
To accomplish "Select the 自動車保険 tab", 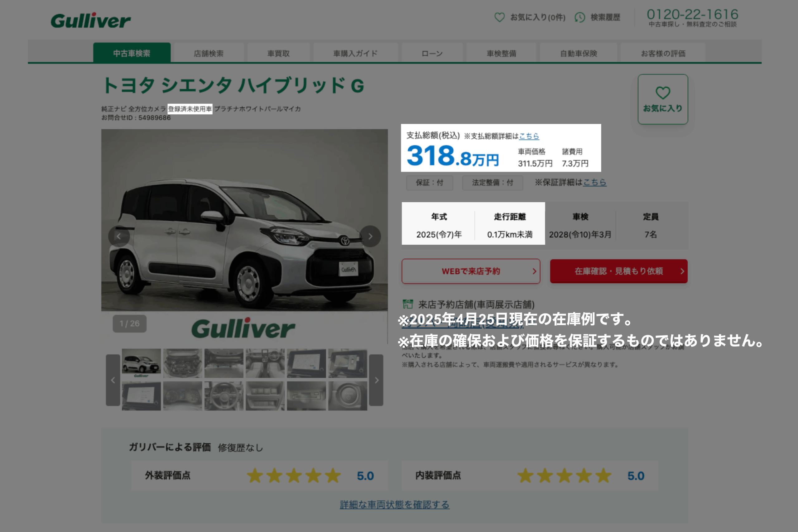I will [579, 53].
